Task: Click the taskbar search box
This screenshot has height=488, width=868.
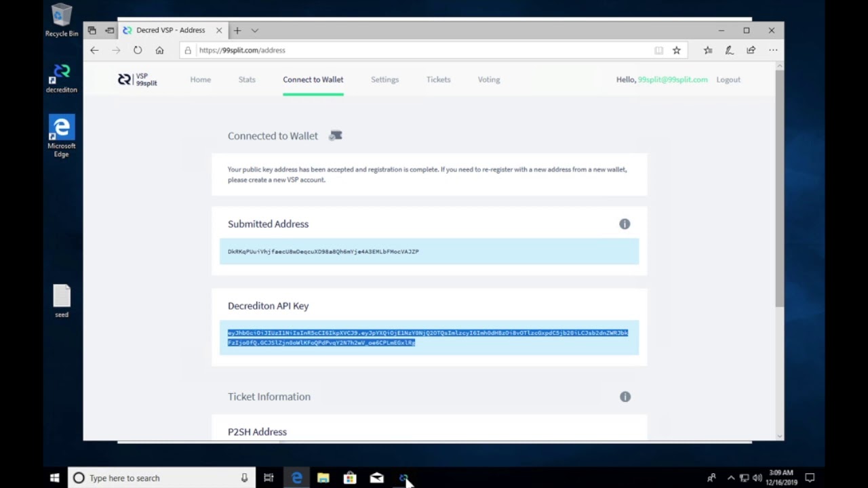Action: tap(161, 478)
